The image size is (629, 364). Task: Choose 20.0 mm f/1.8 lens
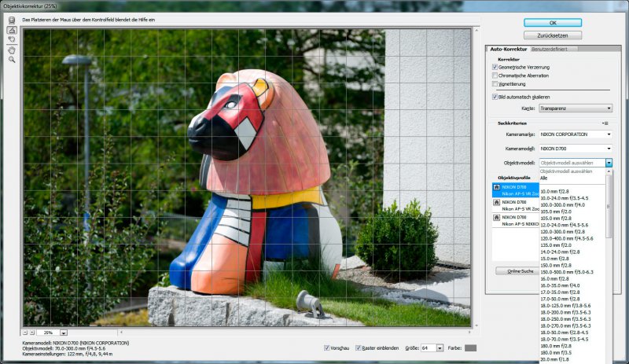[x=554, y=359]
